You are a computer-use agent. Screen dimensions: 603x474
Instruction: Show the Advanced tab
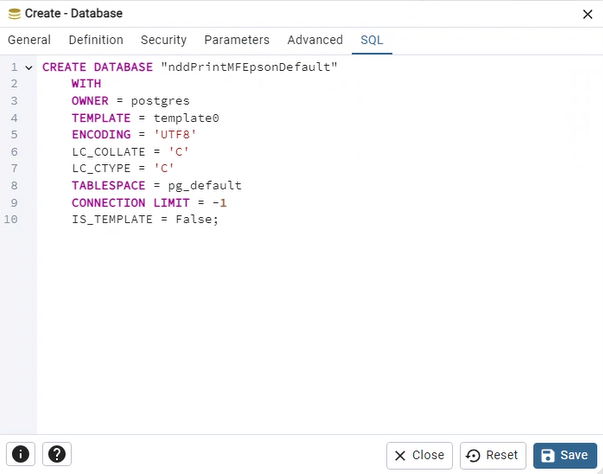pyautogui.click(x=315, y=40)
